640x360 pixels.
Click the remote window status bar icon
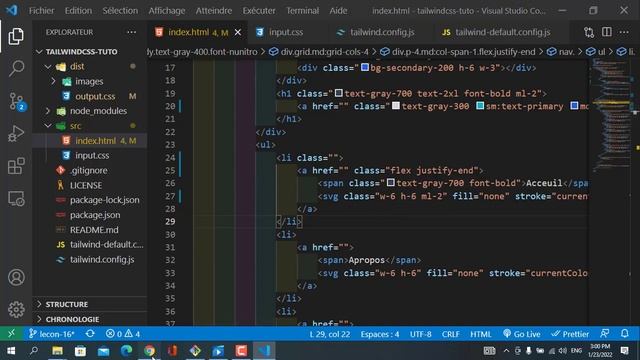tap(11, 334)
